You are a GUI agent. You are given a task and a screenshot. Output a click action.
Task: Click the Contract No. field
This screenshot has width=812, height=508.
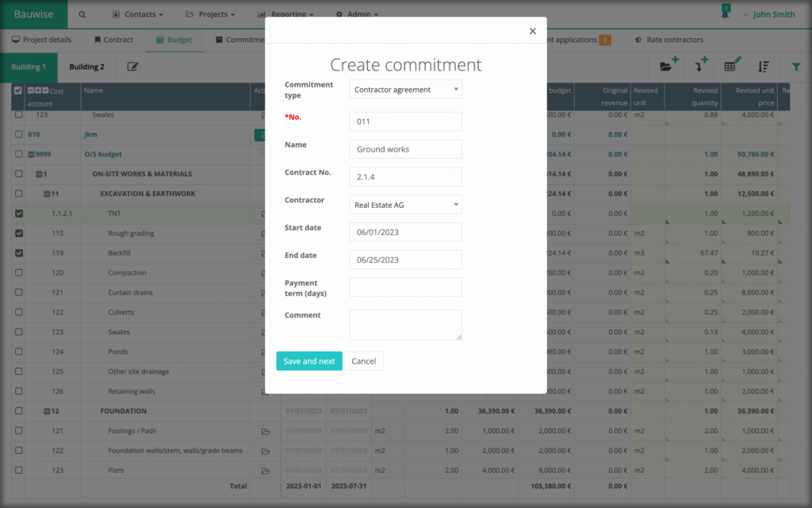pos(405,177)
